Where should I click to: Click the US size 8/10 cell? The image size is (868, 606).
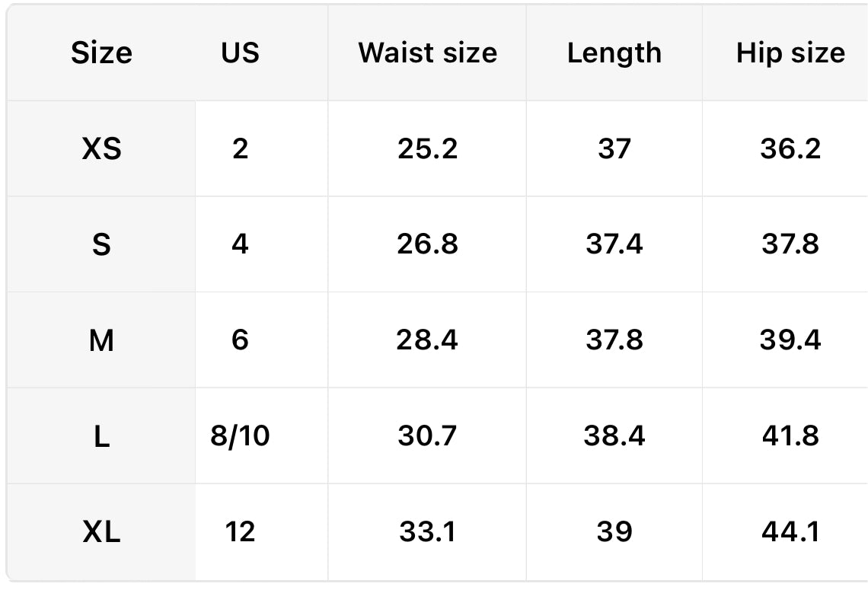tap(240, 436)
